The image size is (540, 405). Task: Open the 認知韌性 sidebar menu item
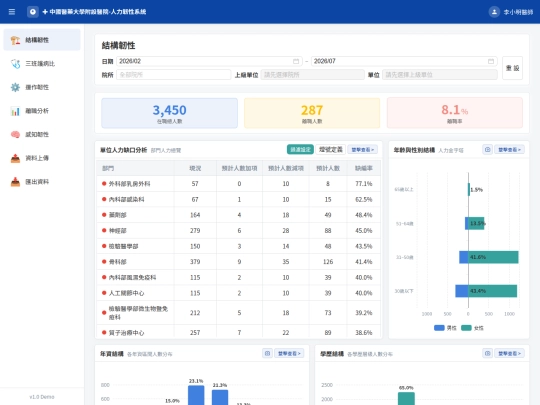pos(42,135)
